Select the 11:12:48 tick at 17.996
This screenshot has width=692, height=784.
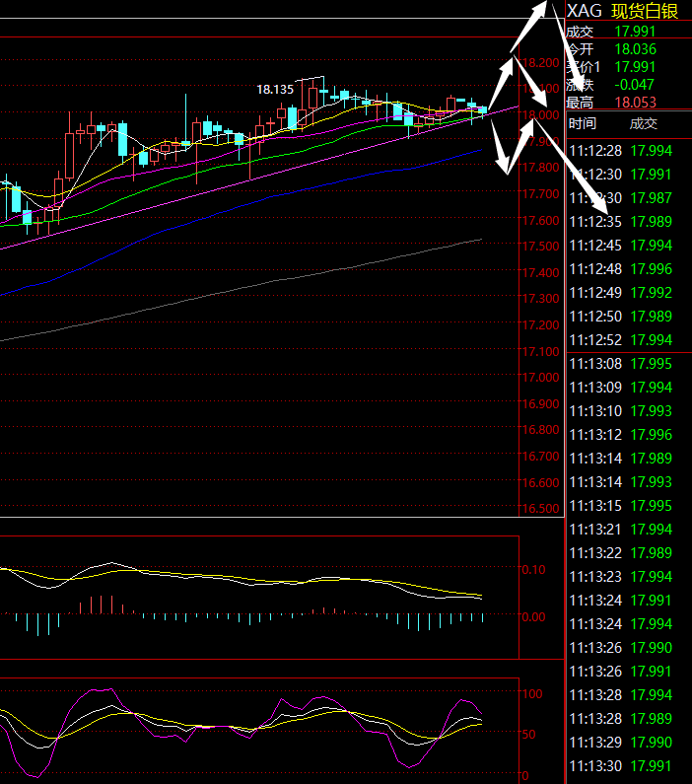click(x=621, y=269)
